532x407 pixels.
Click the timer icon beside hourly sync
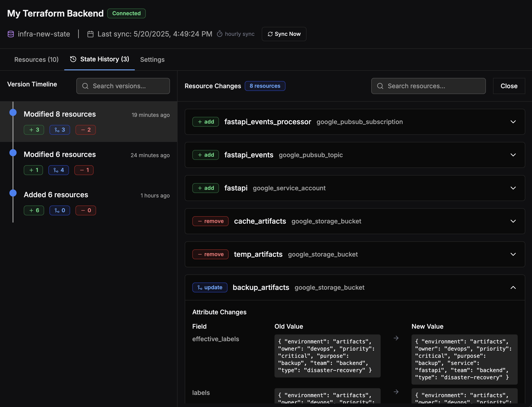pyautogui.click(x=219, y=34)
